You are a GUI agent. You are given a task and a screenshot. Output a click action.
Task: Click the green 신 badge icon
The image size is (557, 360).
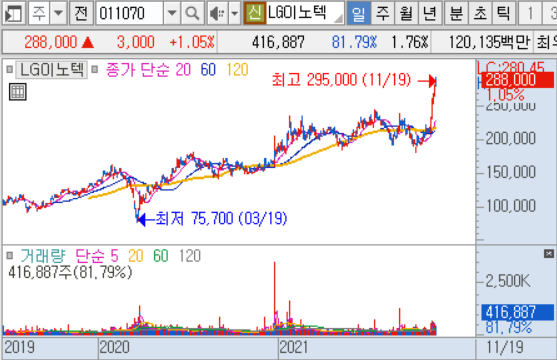tap(254, 14)
